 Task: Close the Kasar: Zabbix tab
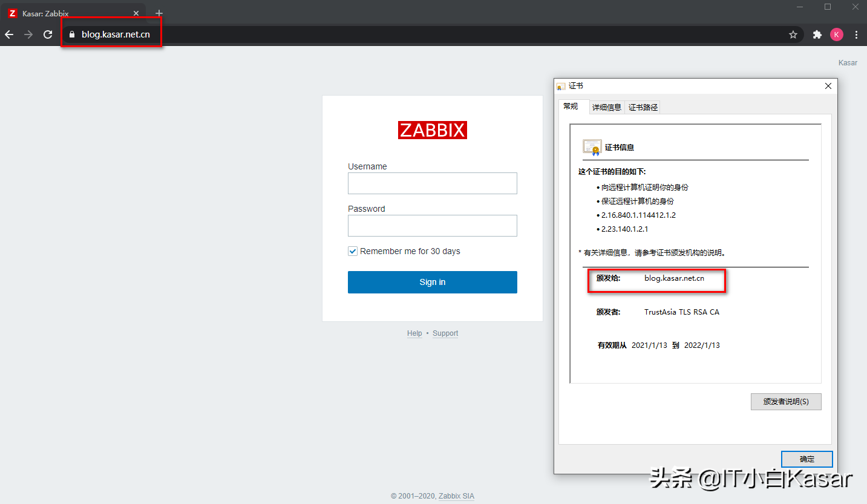tap(136, 13)
